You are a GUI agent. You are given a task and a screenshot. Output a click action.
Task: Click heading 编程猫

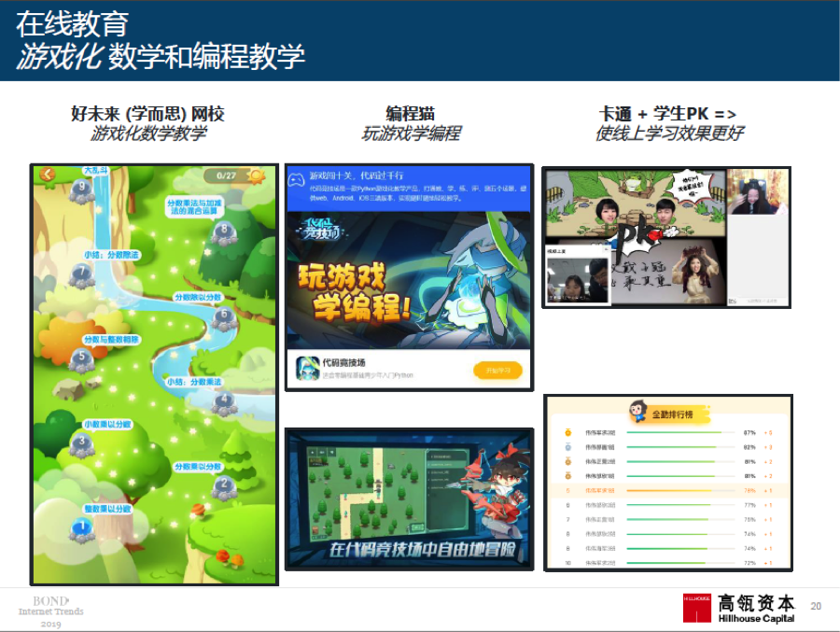pyautogui.click(x=411, y=114)
